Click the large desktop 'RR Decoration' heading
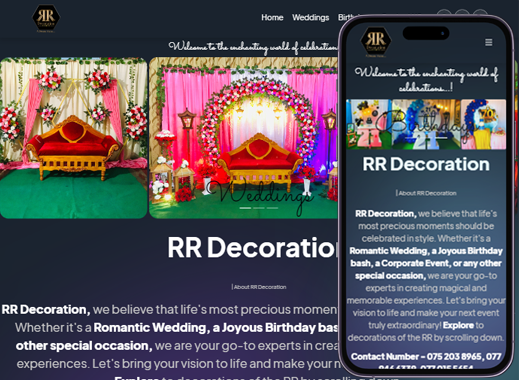This screenshot has width=519, height=380. [x=253, y=247]
